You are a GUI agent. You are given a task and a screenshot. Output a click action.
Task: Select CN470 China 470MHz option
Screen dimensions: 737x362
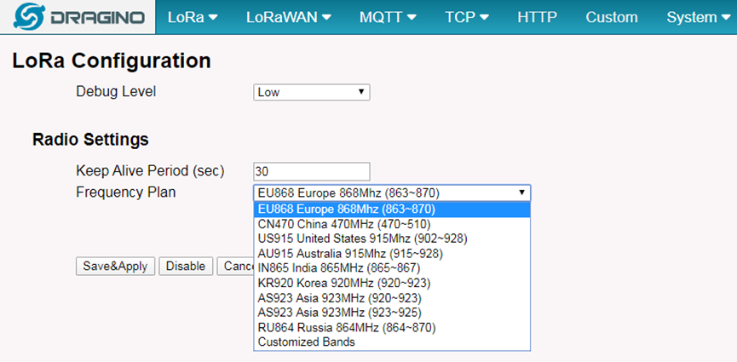coord(392,224)
